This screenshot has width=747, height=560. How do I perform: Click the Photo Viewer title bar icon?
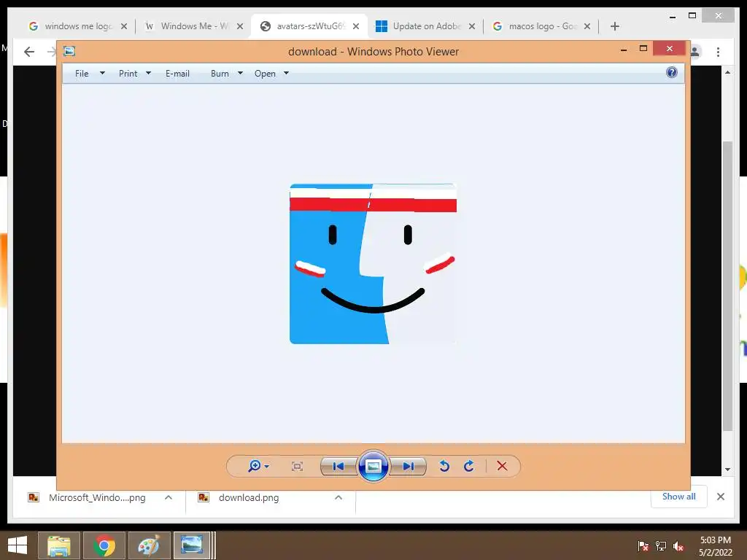point(69,51)
